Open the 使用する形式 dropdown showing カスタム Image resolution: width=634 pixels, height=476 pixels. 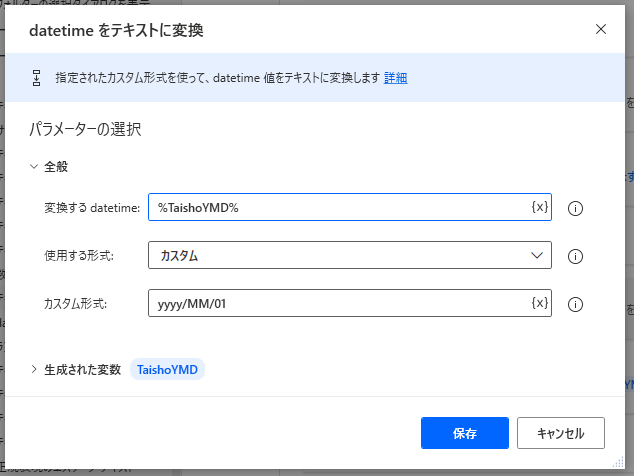click(x=349, y=256)
